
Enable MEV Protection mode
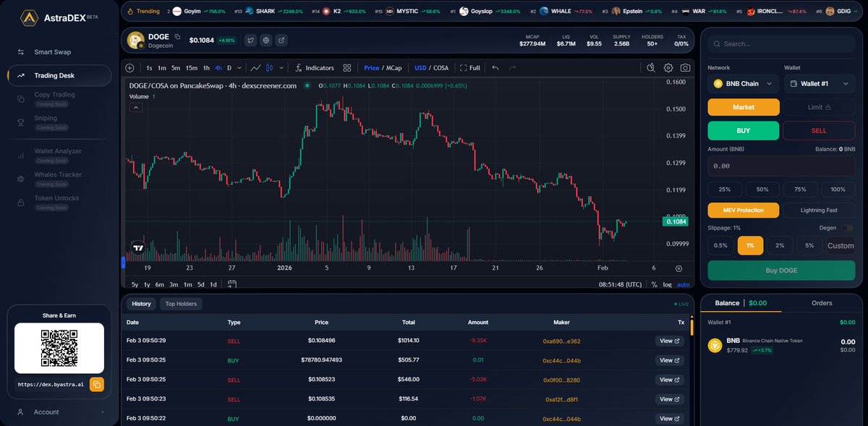(744, 210)
